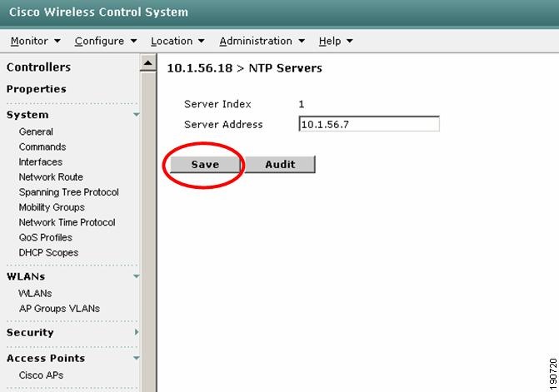The image size is (559, 392).
Task: Collapse the WLANs section arrow
Action: point(136,276)
